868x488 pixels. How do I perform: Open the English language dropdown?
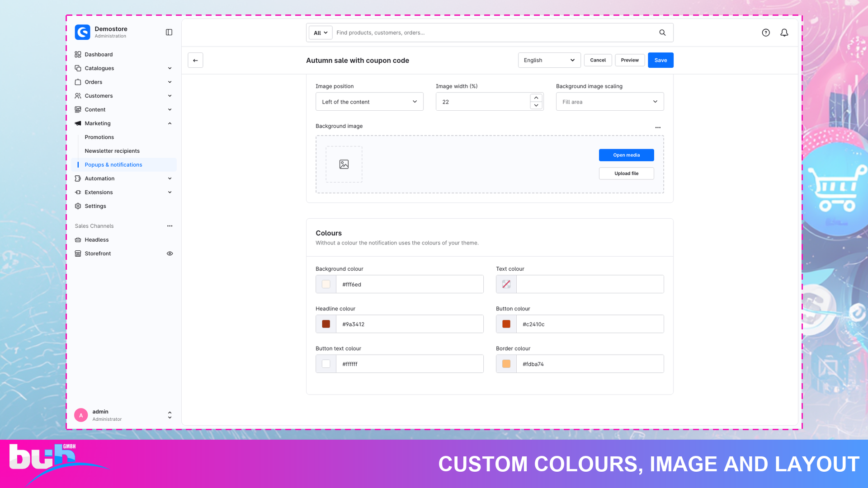tap(549, 60)
